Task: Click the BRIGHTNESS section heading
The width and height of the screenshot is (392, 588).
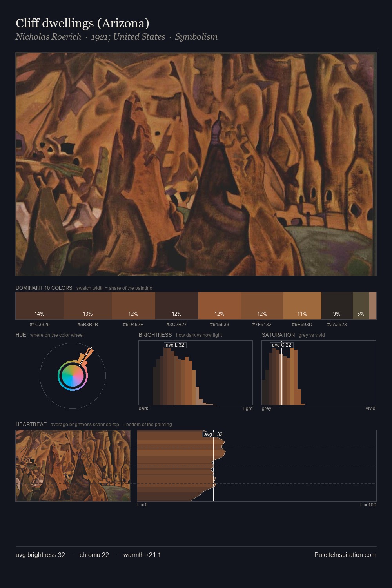Action: (x=155, y=335)
